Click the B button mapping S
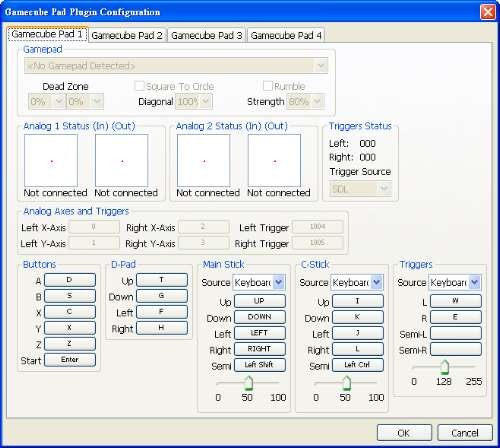 (70, 296)
